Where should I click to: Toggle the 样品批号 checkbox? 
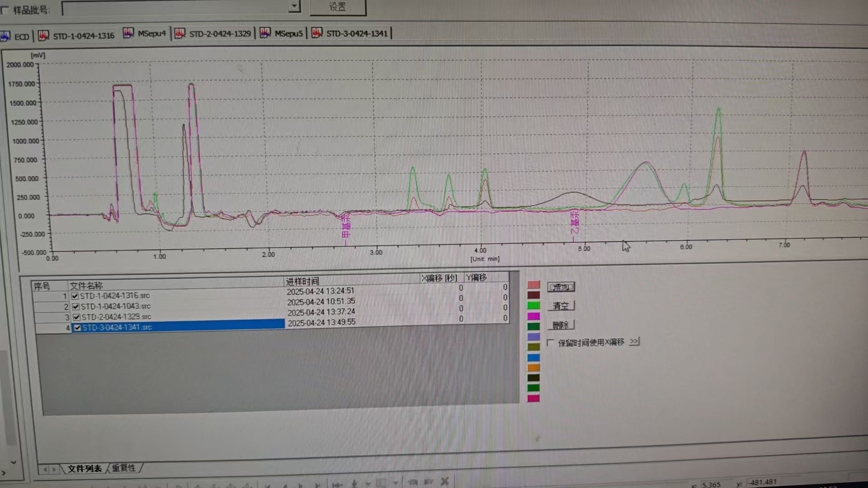tap(5, 10)
